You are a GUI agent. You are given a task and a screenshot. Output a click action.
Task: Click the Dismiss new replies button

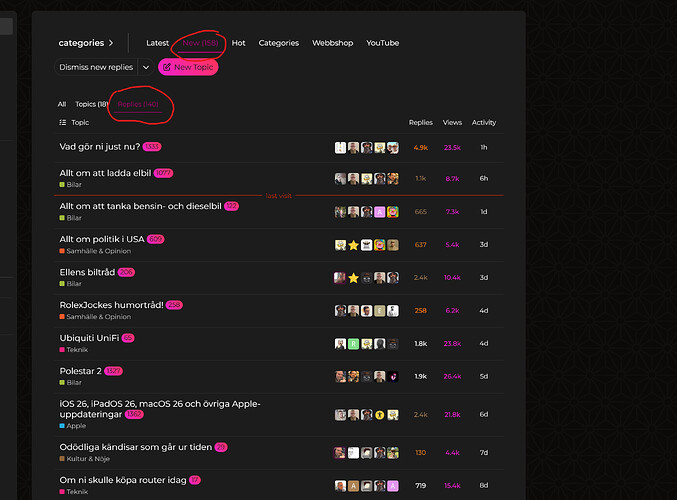click(96, 67)
